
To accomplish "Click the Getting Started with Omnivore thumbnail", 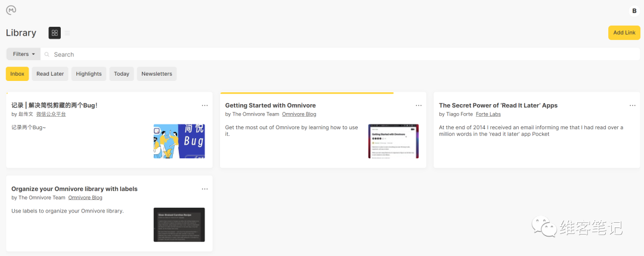I will (393, 141).
